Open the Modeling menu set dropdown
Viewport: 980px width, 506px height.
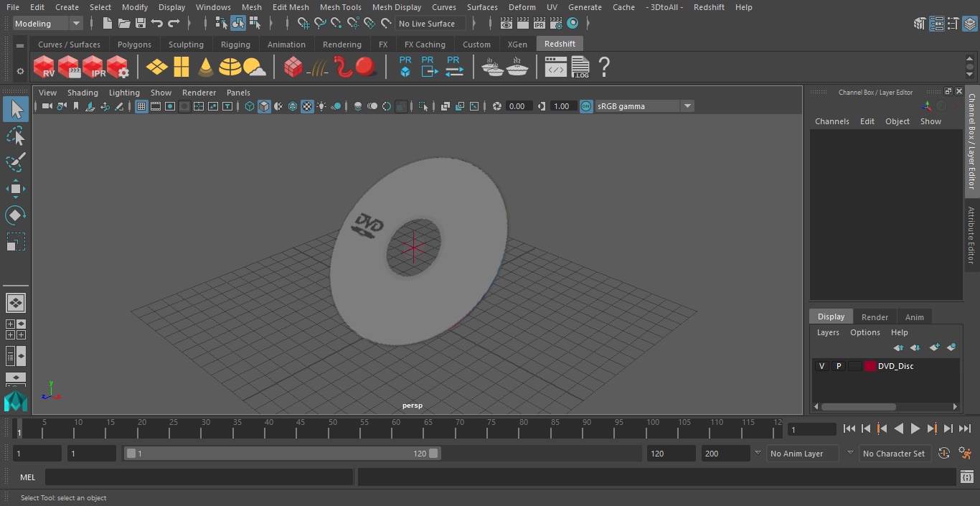pos(48,24)
